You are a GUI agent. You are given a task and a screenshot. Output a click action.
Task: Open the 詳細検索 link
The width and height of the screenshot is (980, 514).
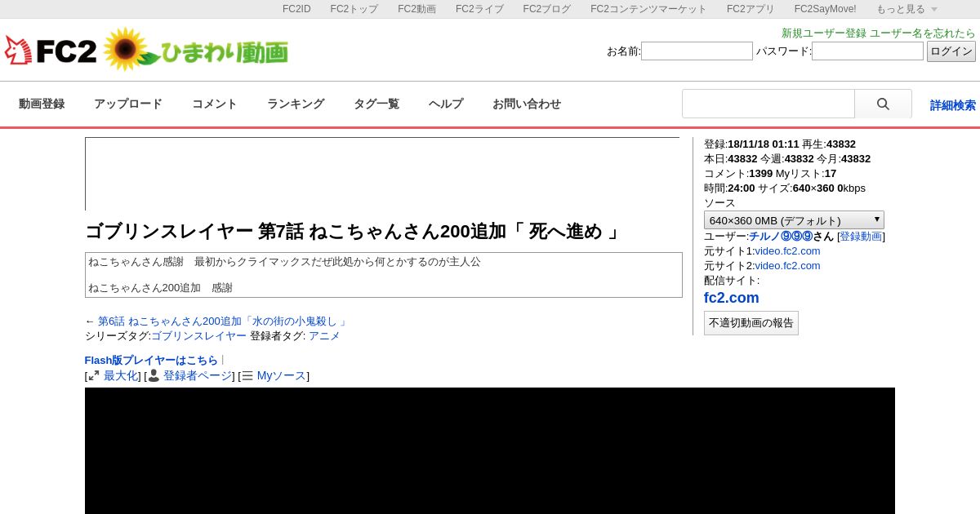pyautogui.click(x=953, y=105)
